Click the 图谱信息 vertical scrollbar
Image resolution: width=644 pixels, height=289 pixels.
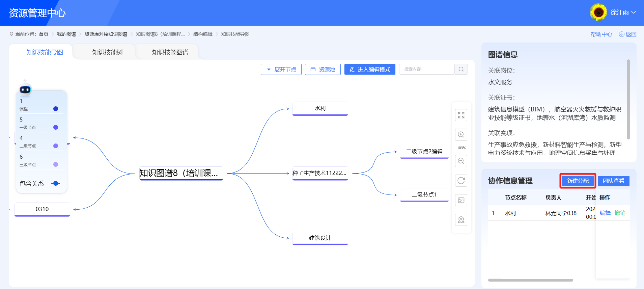(x=628, y=99)
